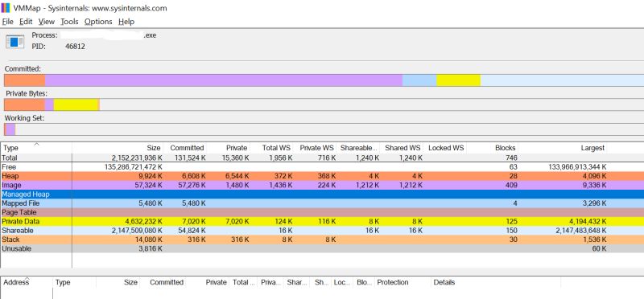Select the Heap row
644x299 pixels.
tap(322, 176)
